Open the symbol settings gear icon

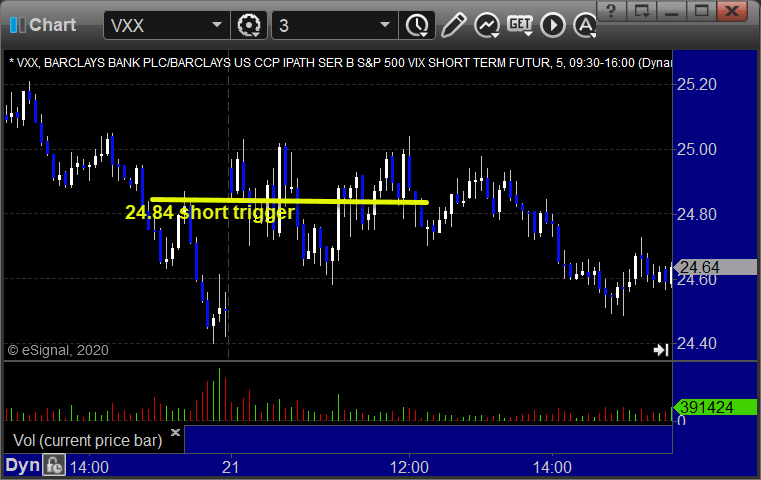coord(248,25)
